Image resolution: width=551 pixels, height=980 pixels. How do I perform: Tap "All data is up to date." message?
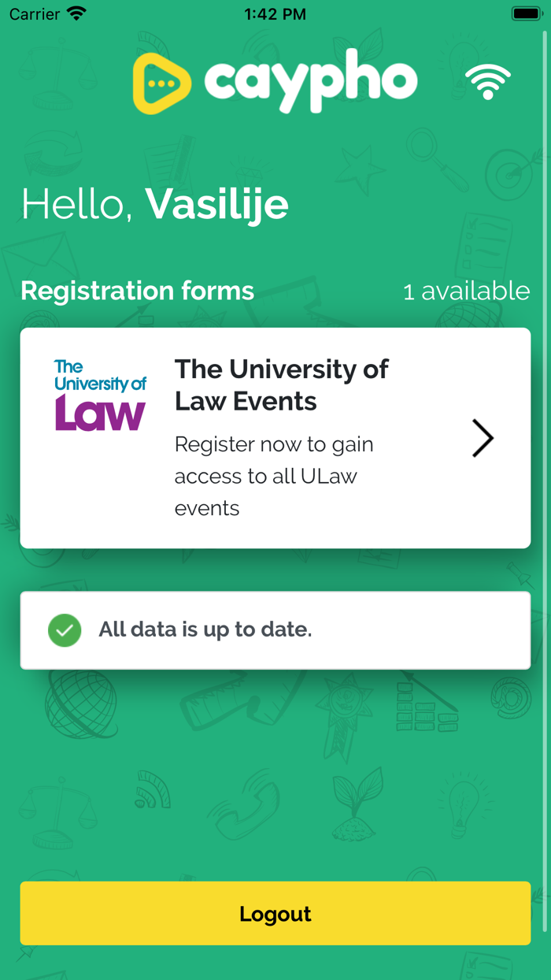point(205,629)
